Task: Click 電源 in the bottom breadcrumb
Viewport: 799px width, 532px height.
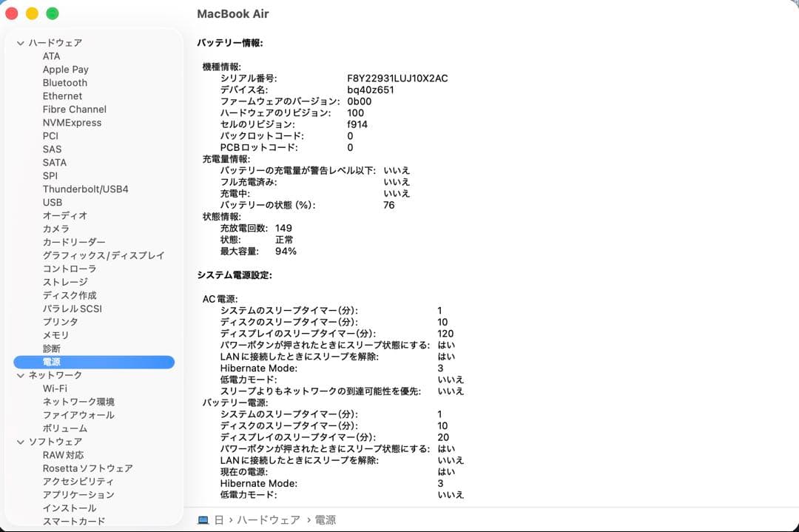Action: [326, 519]
